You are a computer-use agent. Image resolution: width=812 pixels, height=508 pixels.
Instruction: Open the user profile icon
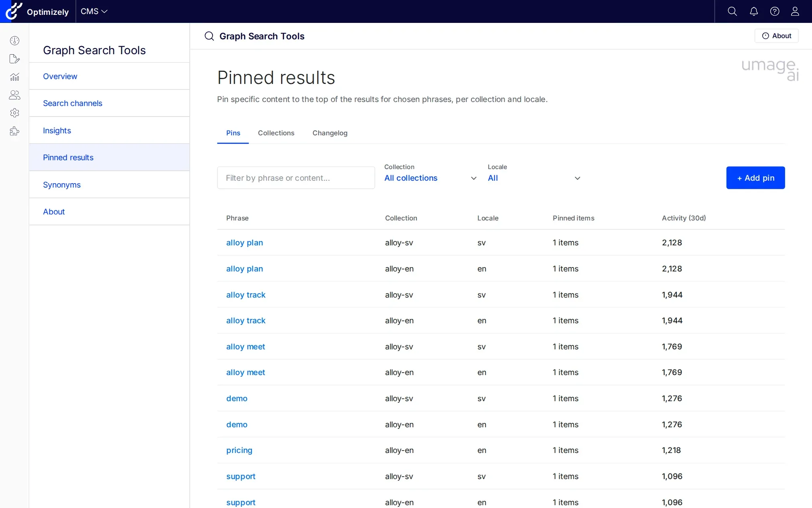tap(795, 11)
